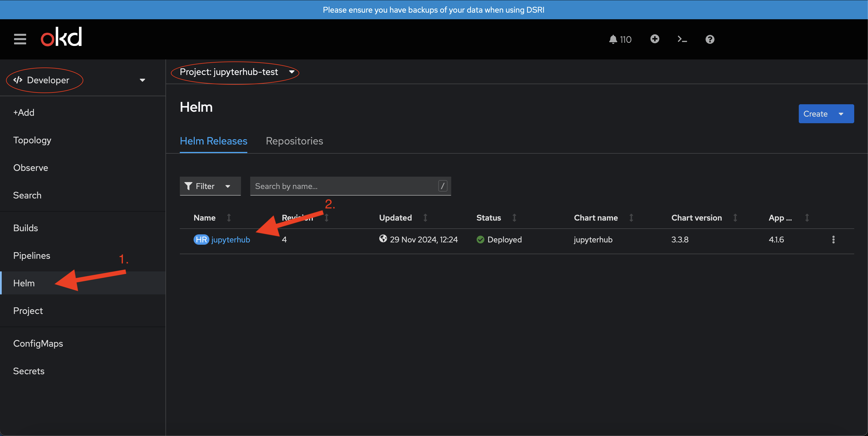
Task: Click the Name column header
Action: pos(204,218)
